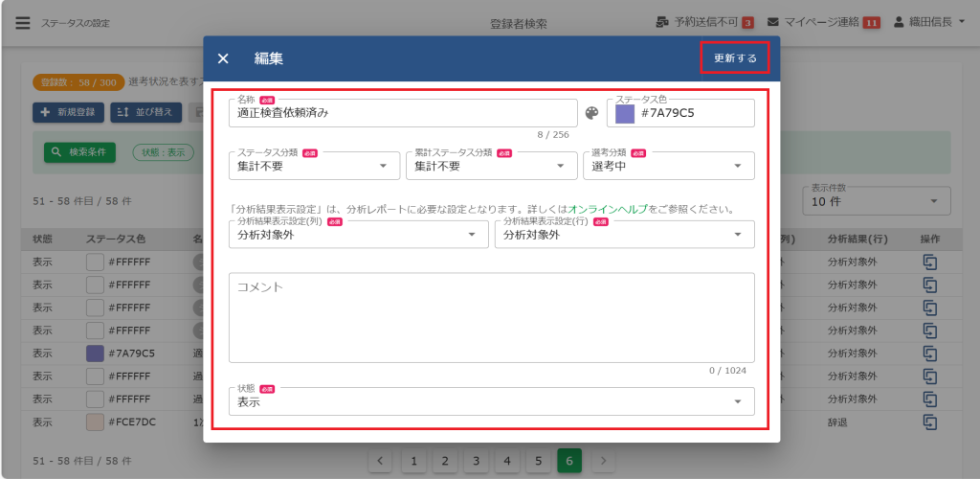The height and width of the screenshot is (479, 980).
Task: Go to page 5 in pagination
Action: coord(538,461)
